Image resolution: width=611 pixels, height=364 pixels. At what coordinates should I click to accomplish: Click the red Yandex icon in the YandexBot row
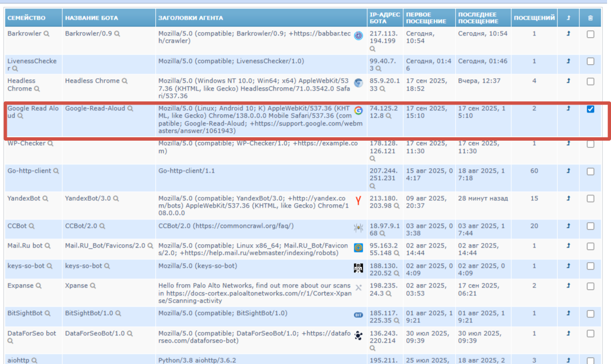click(358, 200)
